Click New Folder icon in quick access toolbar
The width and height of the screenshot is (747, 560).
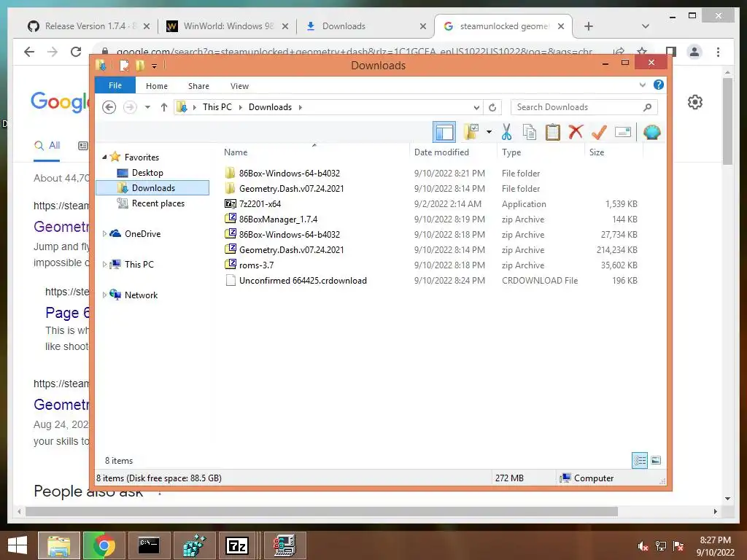pyautogui.click(x=140, y=65)
